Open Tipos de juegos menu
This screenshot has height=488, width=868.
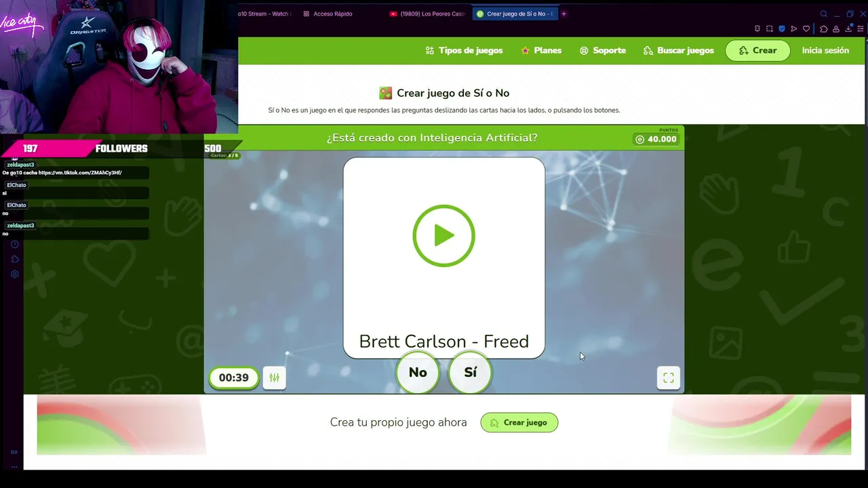point(464,50)
